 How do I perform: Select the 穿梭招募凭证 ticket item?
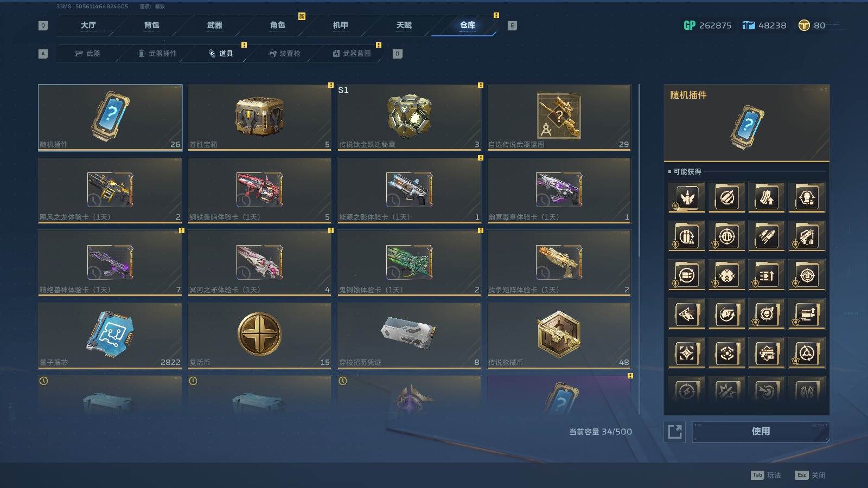pos(409,336)
